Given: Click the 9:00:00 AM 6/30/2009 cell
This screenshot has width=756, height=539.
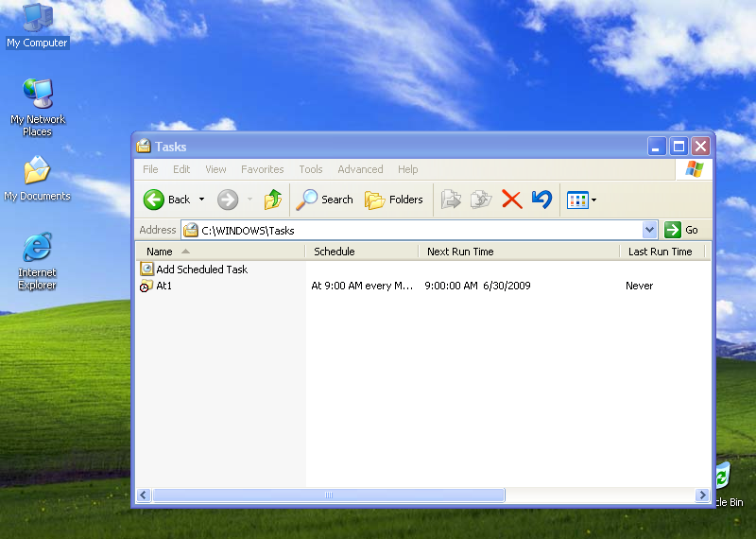Looking at the screenshot, I should 477,286.
